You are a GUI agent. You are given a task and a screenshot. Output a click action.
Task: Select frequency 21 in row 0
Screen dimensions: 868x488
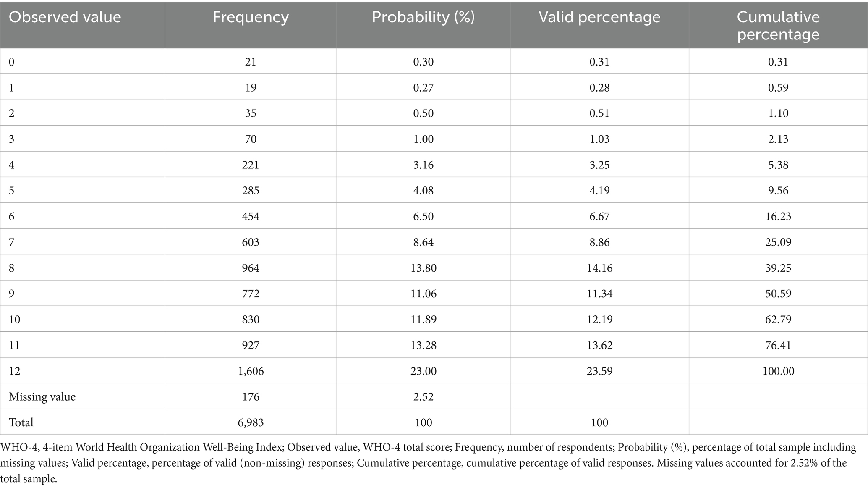(x=251, y=62)
